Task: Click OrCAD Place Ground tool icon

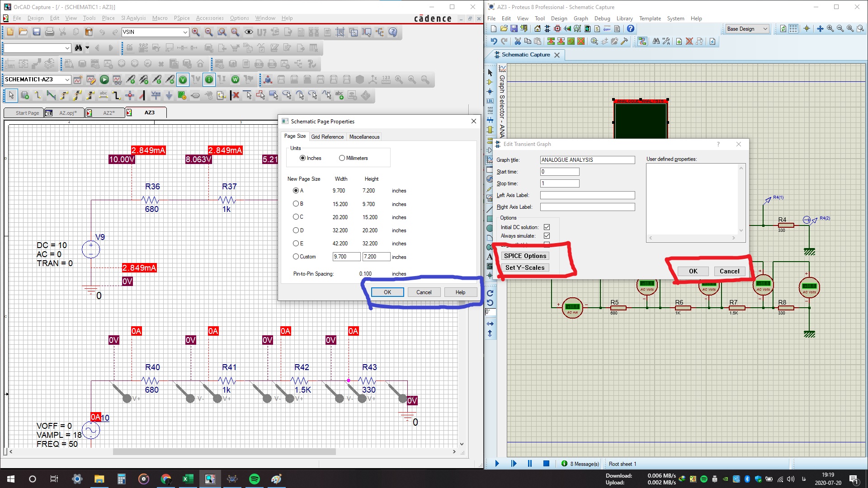Action: (x=169, y=95)
